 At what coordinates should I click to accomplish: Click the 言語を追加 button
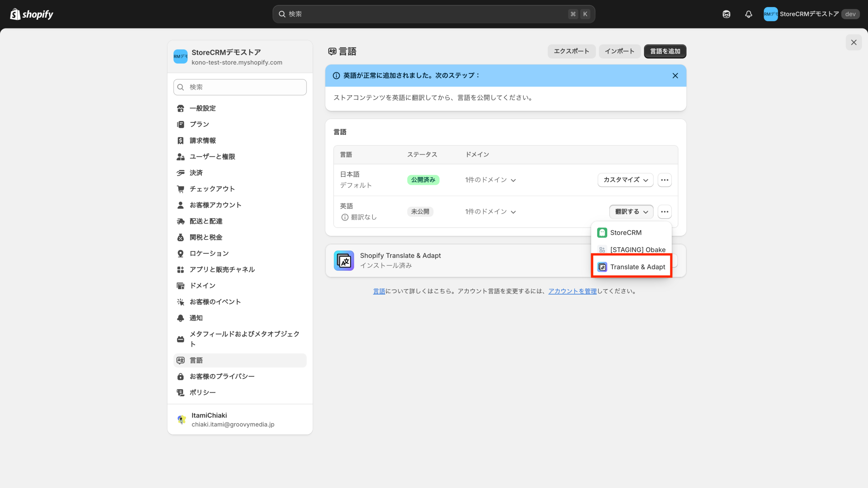click(665, 51)
